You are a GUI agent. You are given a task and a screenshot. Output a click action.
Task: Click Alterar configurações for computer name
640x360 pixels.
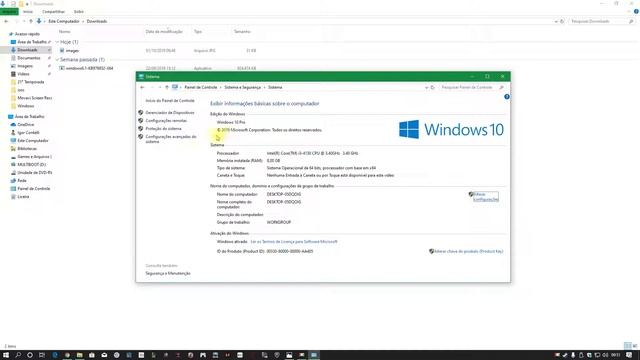tap(485, 197)
